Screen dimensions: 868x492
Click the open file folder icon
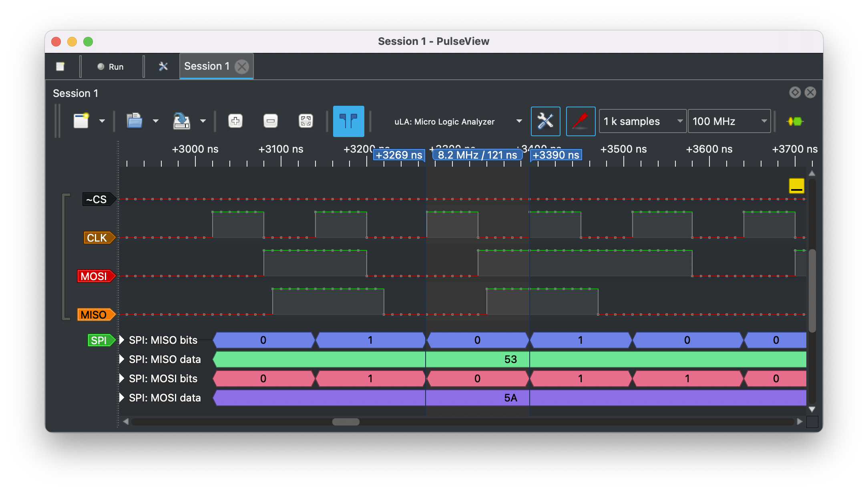tap(135, 121)
